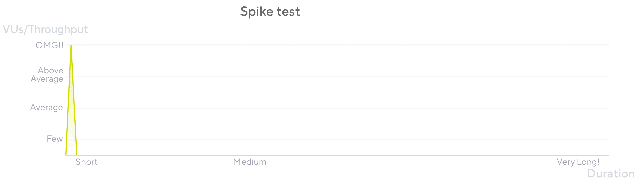Image resolution: width=644 pixels, height=181 pixels.
Task: Select the 'Duration' x-axis title
Action: [611, 174]
